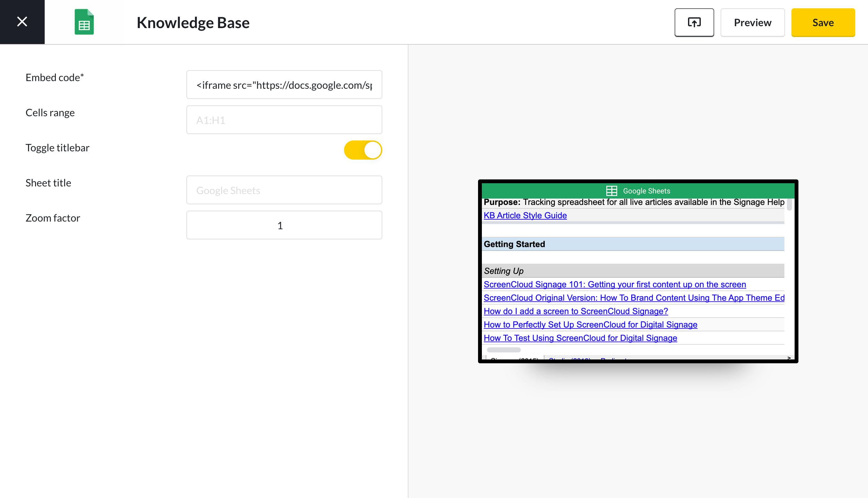
Task: Open 'How to Perfectly Set Up ScreenCloud' link
Action: 590,325
